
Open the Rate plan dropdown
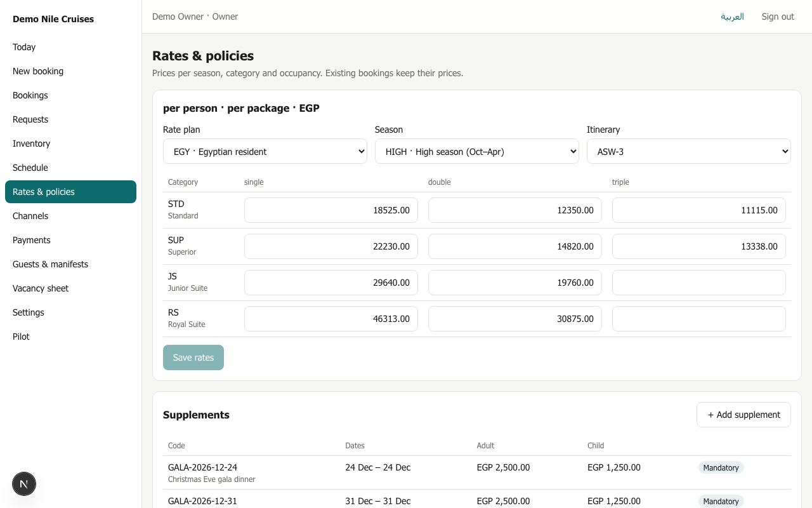tap(265, 151)
